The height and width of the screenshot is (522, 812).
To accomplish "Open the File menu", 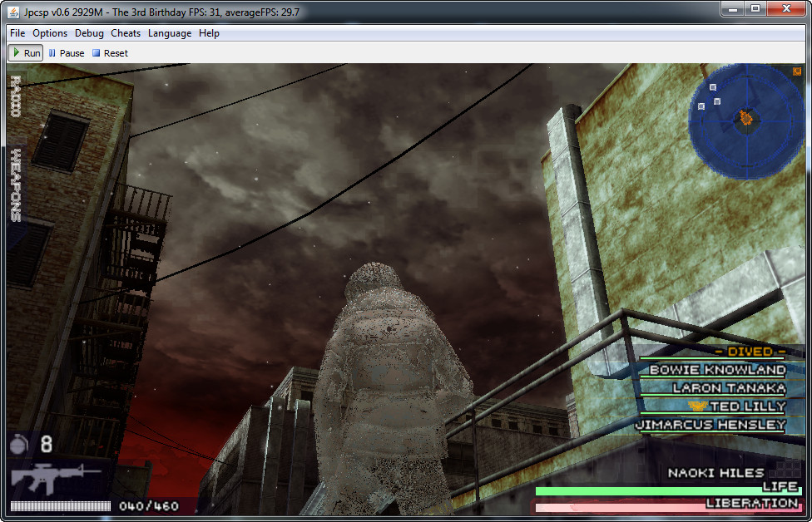I will (x=17, y=33).
